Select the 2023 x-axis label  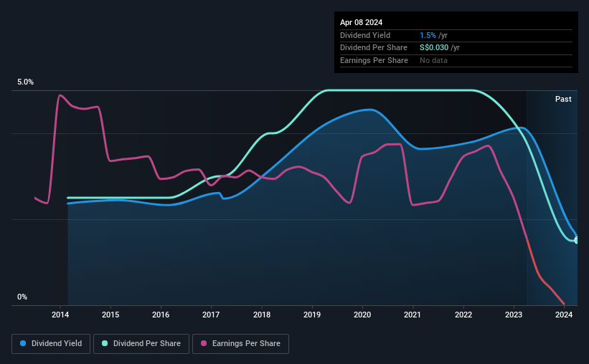pos(514,315)
